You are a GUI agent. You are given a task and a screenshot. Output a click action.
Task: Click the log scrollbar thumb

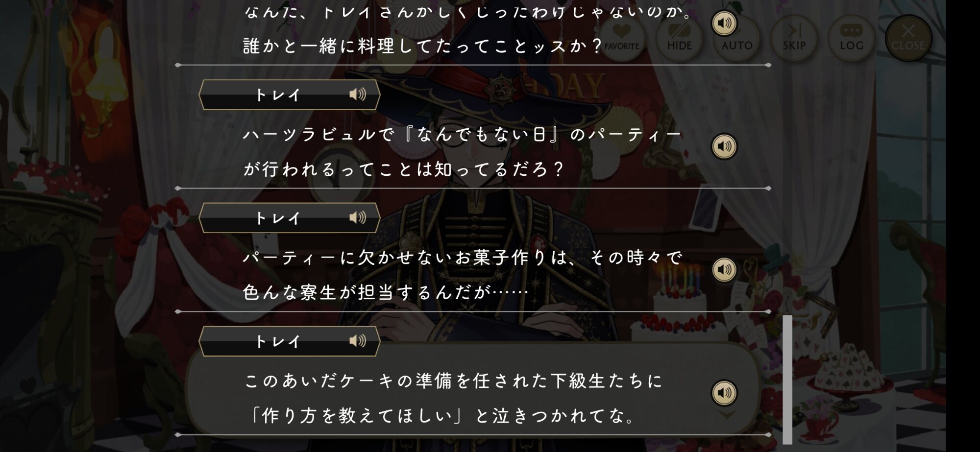pos(787,380)
